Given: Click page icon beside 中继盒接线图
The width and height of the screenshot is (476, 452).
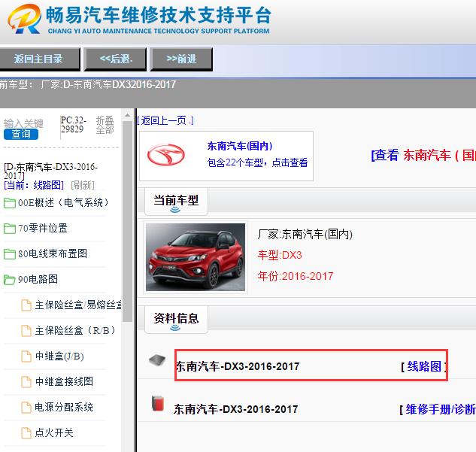Looking at the screenshot, I should point(26,381).
